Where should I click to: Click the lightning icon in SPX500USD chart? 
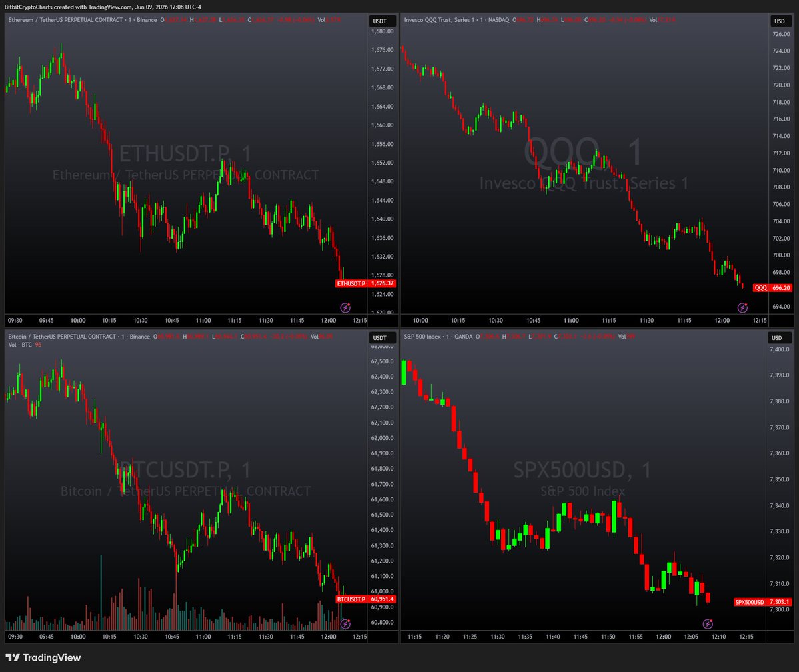click(x=708, y=623)
